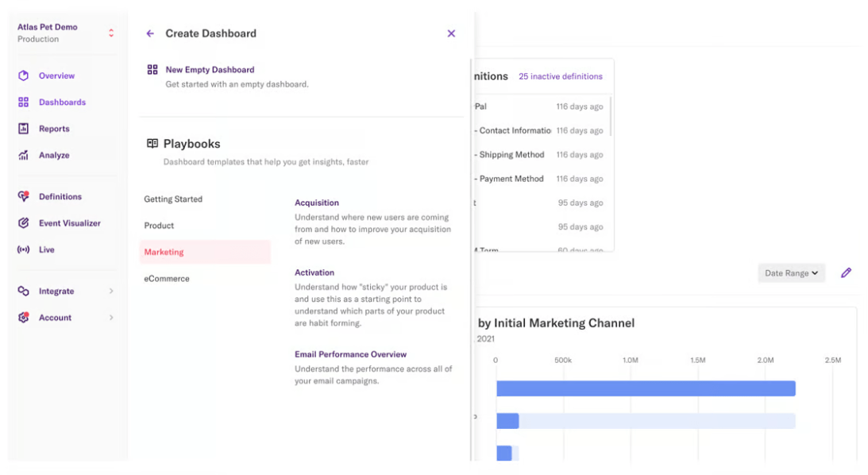The width and height of the screenshot is (868, 475).
Task: Go back using the left arrow
Action: [150, 34]
